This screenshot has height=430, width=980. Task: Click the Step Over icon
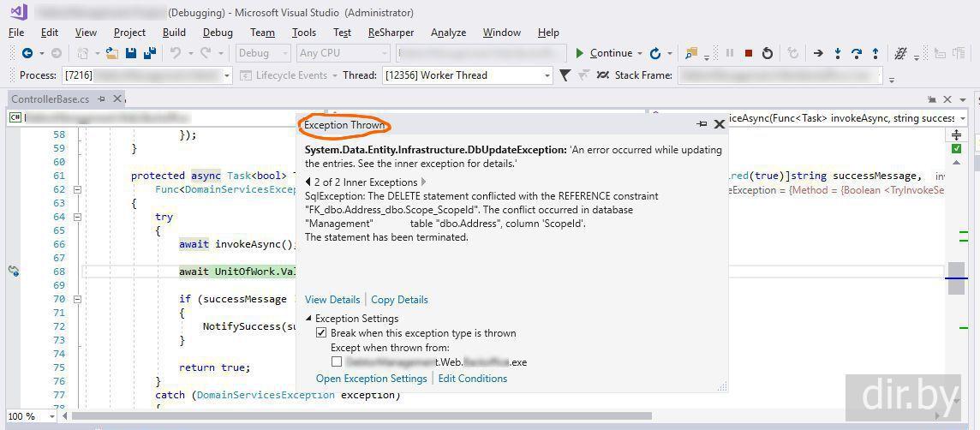coord(857,53)
